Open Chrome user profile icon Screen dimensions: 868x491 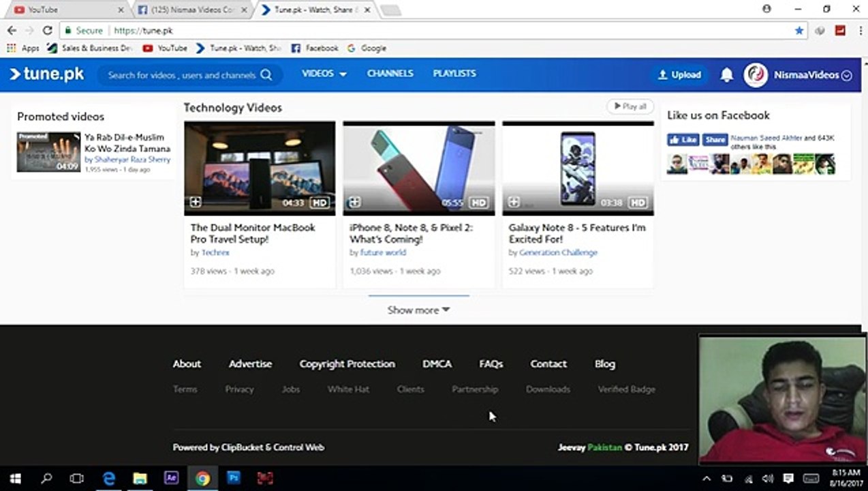tap(766, 9)
